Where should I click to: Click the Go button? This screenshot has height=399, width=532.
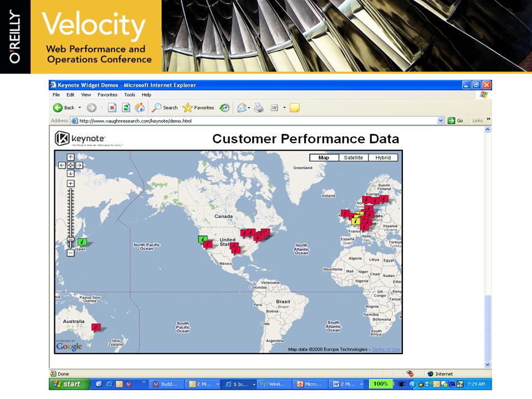click(x=456, y=120)
